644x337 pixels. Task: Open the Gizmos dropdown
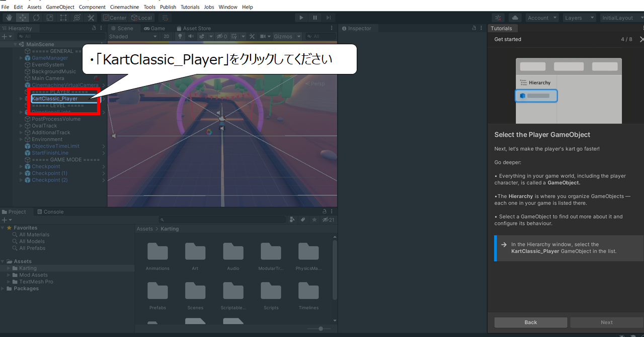287,36
